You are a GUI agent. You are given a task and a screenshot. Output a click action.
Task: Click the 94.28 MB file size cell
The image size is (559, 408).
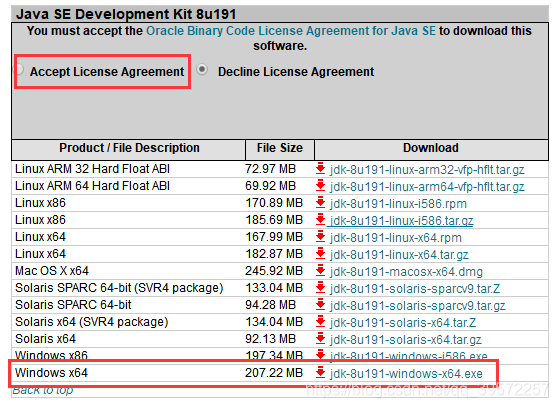(270, 305)
